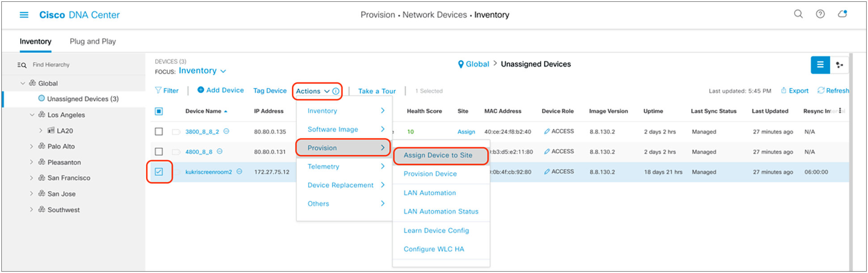Uncheck the kukriscreenroom2 row checkbox
The height and width of the screenshot is (273, 868).
pos(159,171)
